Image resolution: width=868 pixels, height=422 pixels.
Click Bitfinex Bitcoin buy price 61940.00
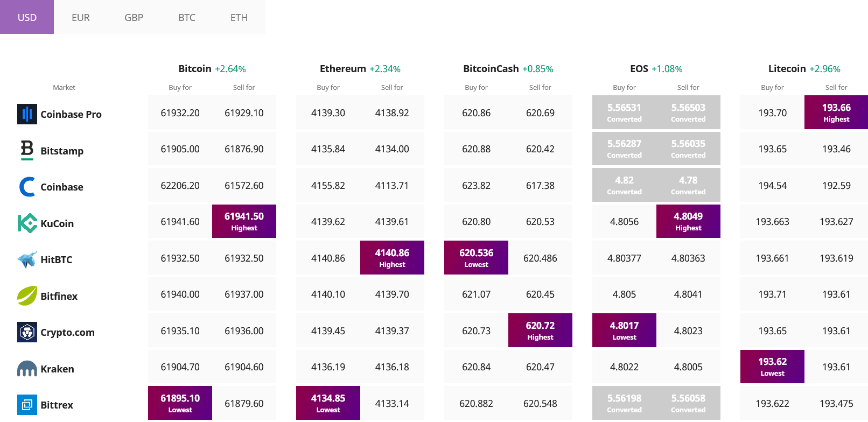click(180, 294)
